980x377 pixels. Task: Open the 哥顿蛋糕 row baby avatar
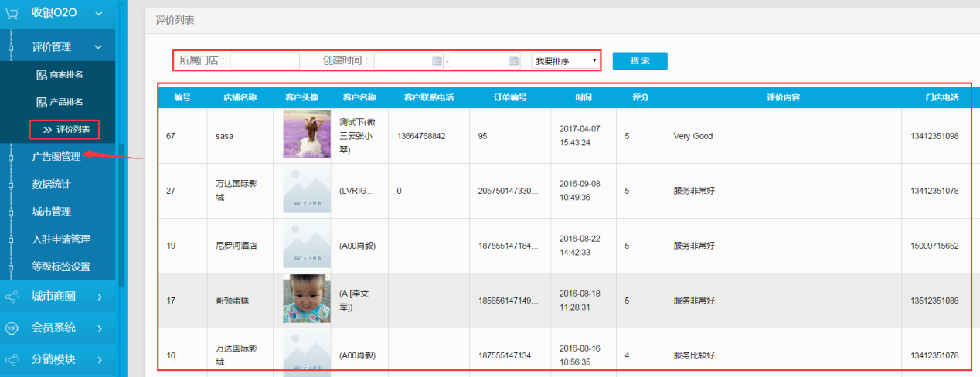pos(307,300)
